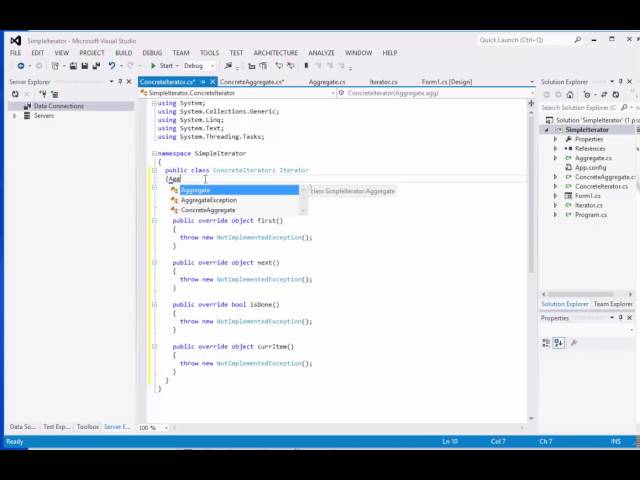Click Connect to Server icon in Server Explorer
Screen dimensions: 640x480
coord(54,94)
